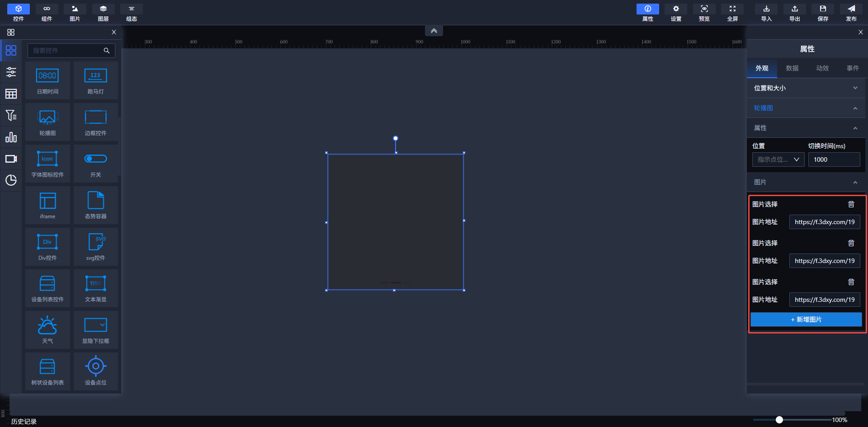Viewport: 868px width, 427px height.
Task: Delete the first 图片选择 image entry
Action: click(851, 204)
